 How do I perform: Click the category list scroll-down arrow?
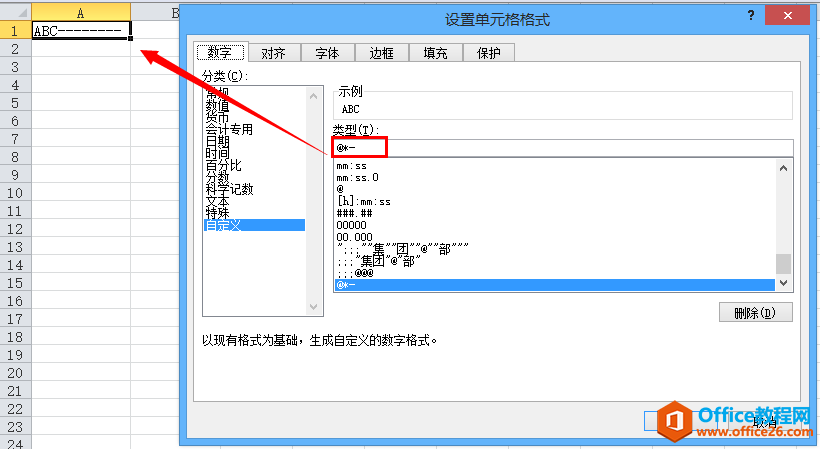[313, 307]
